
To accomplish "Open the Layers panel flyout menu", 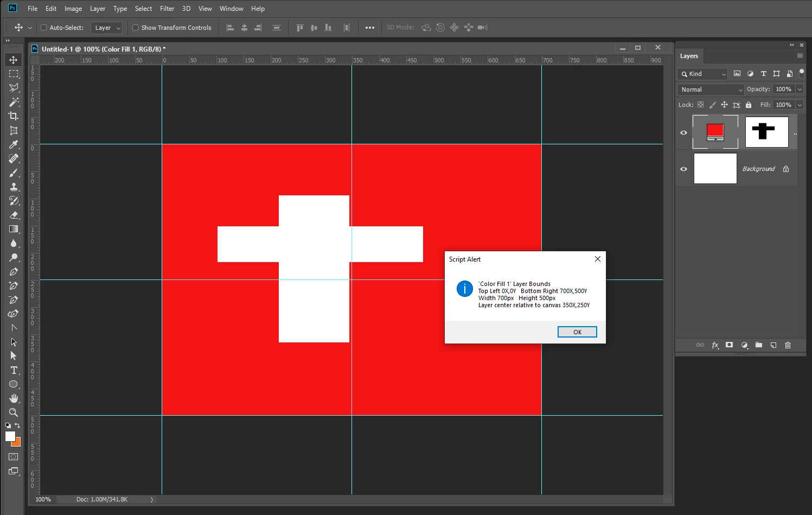I will [x=800, y=56].
